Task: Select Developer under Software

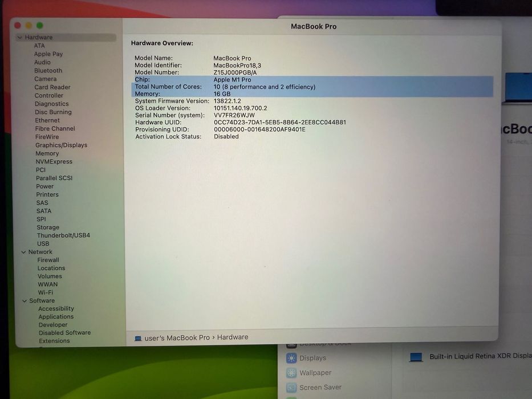Action: tap(53, 325)
